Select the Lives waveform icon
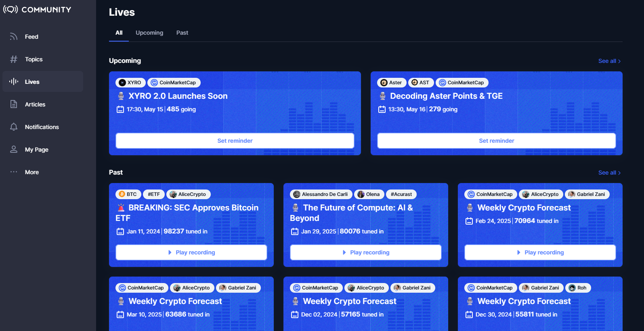This screenshot has height=331, width=644. tap(14, 82)
